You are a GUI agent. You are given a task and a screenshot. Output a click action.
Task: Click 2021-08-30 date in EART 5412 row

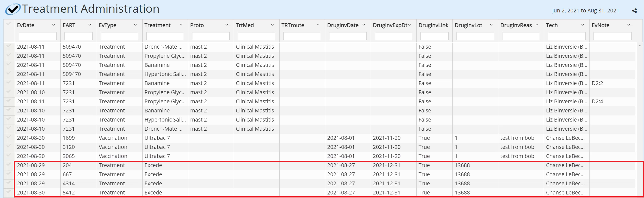(x=31, y=193)
